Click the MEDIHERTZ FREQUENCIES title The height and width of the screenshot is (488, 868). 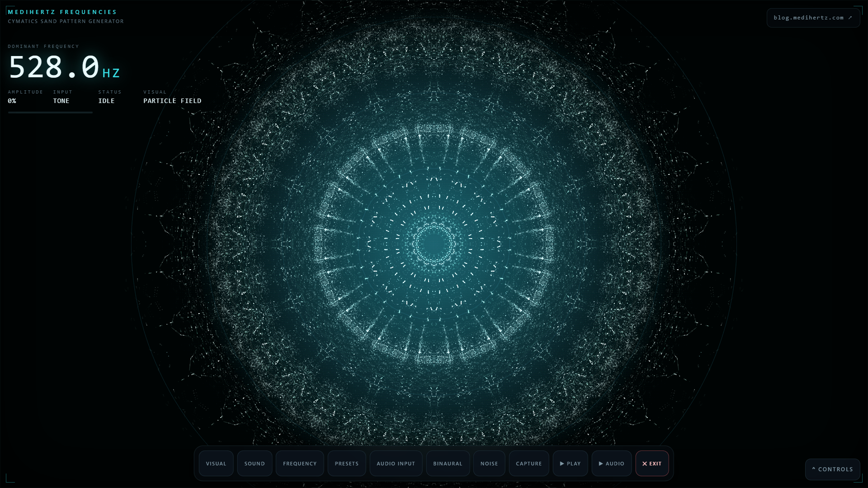click(x=62, y=12)
